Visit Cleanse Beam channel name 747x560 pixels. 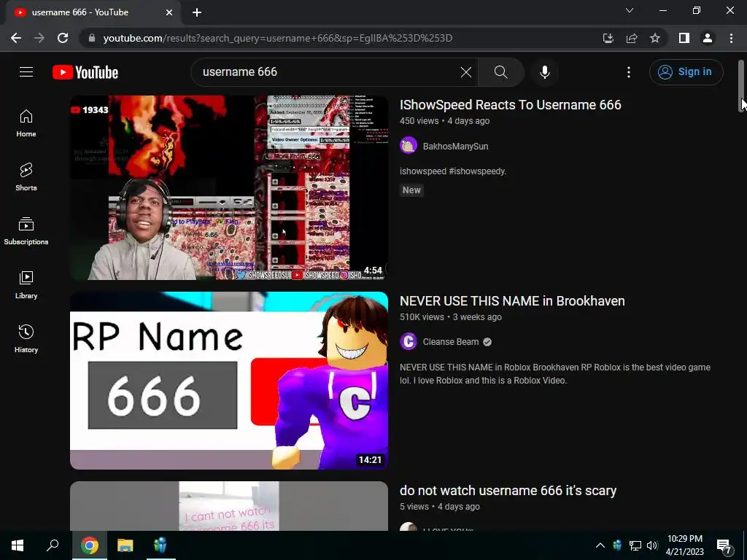click(x=451, y=342)
